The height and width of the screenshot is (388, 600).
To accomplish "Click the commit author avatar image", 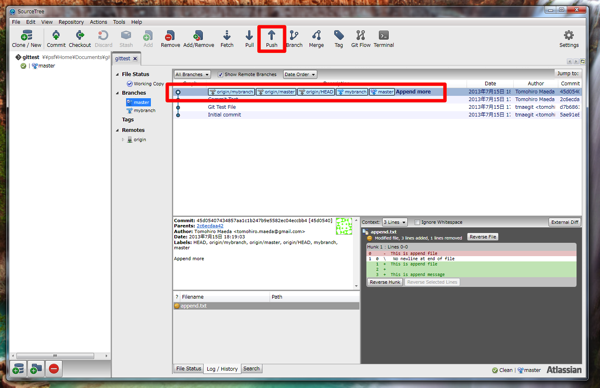I will point(344,226).
